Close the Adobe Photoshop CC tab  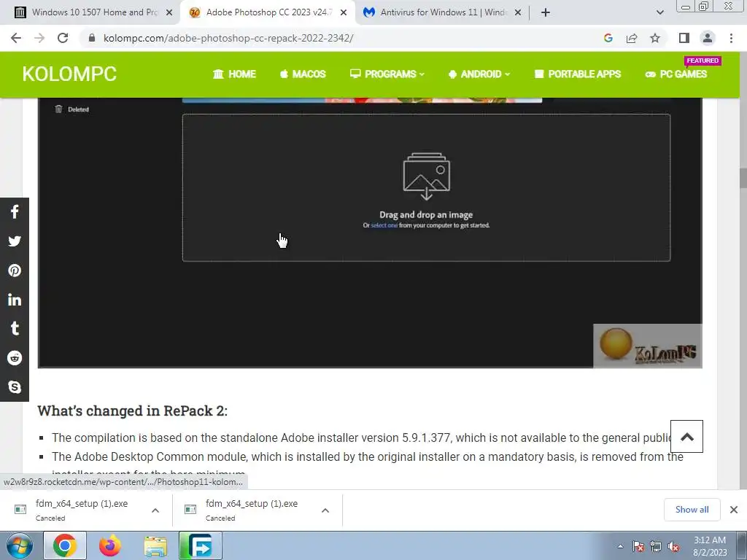click(x=344, y=12)
